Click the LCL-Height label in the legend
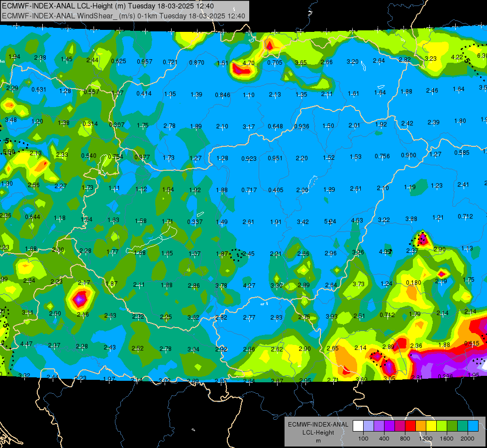Image resolution: width=487 pixels, height=448 pixels. (318, 433)
